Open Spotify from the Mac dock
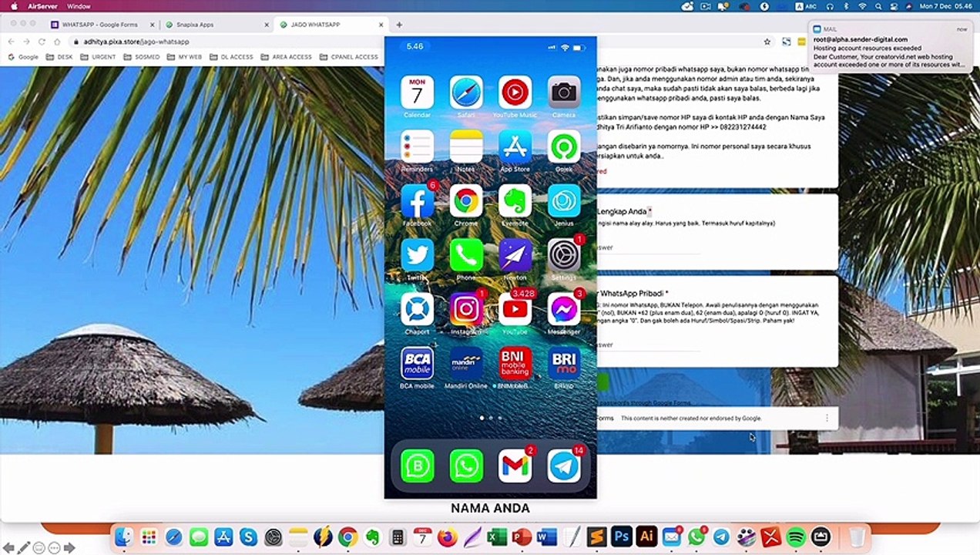The width and height of the screenshot is (980, 555). point(796,537)
